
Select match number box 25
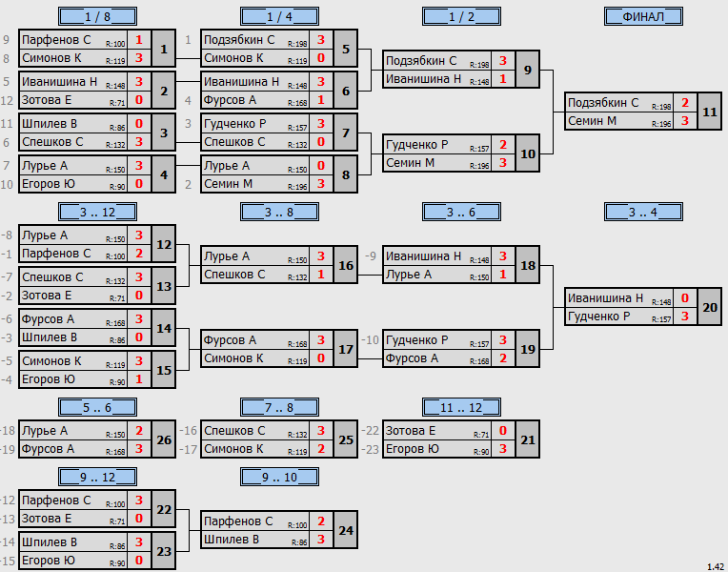click(x=346, y=439)
